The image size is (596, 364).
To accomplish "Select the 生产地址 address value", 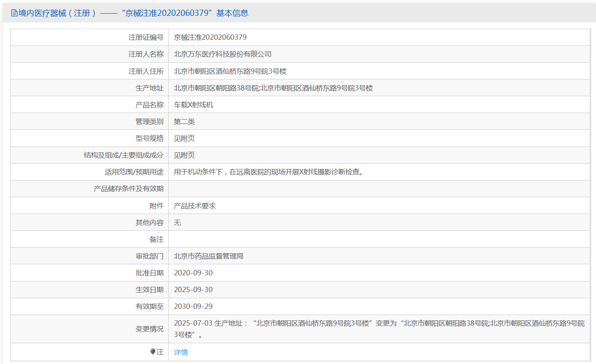I will point(273,88).
